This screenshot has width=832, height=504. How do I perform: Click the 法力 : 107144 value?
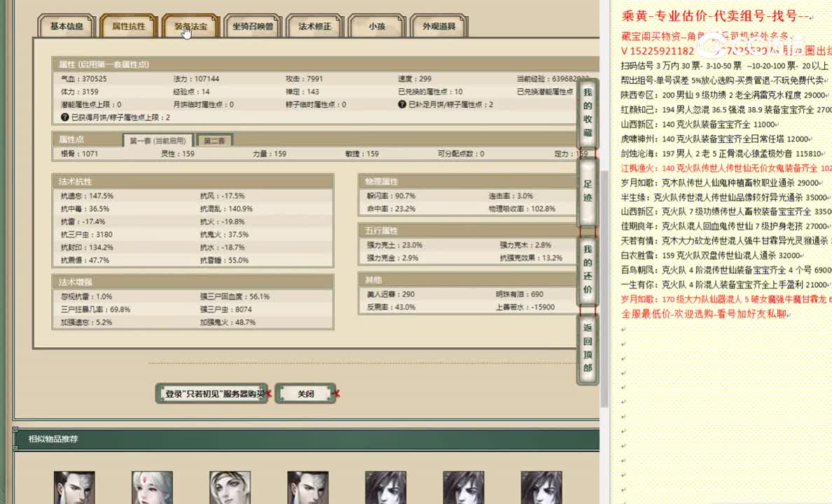click(196, 78)
